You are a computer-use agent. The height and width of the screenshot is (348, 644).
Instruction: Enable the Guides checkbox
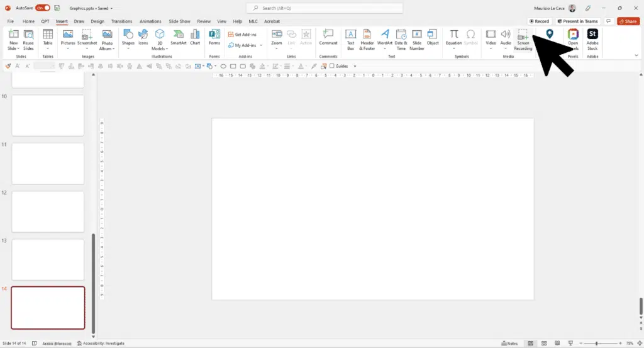point(332,66)
